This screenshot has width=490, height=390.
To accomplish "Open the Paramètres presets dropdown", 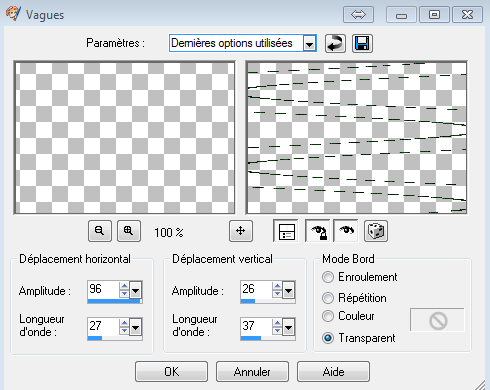I will click(x=309, y=43).
